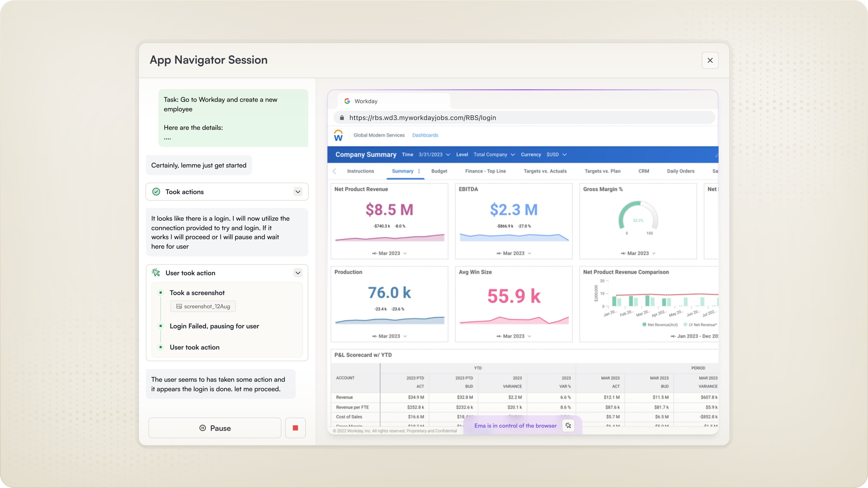Switch to Targets vs. Actuals tab
The width and height of the screenshot is (868, 488).
[545, 171]
